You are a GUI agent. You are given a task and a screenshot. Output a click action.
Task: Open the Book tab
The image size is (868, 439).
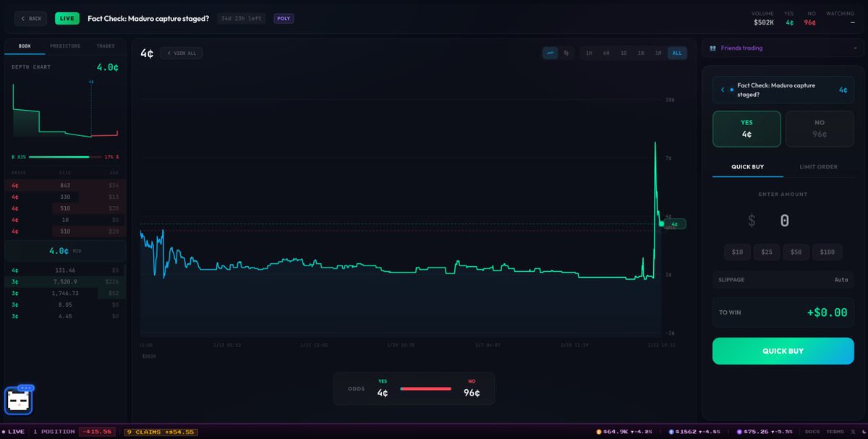point(25,46)
